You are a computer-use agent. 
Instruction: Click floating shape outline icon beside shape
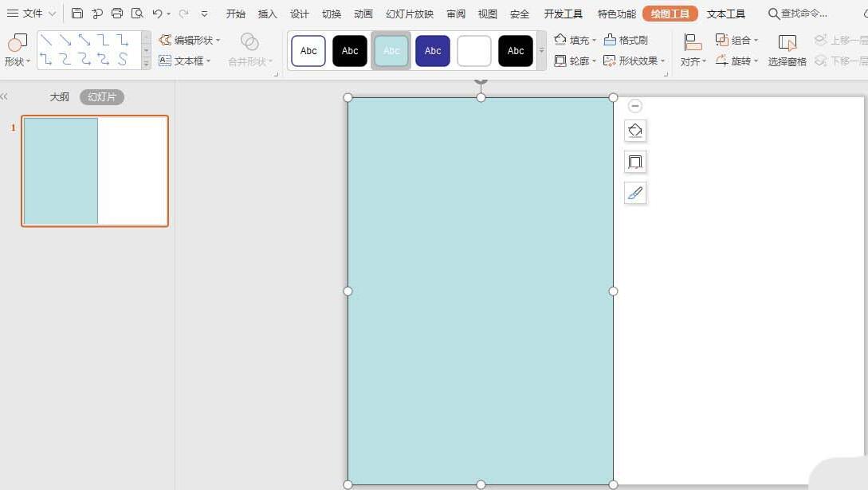(x=635, y=162)
